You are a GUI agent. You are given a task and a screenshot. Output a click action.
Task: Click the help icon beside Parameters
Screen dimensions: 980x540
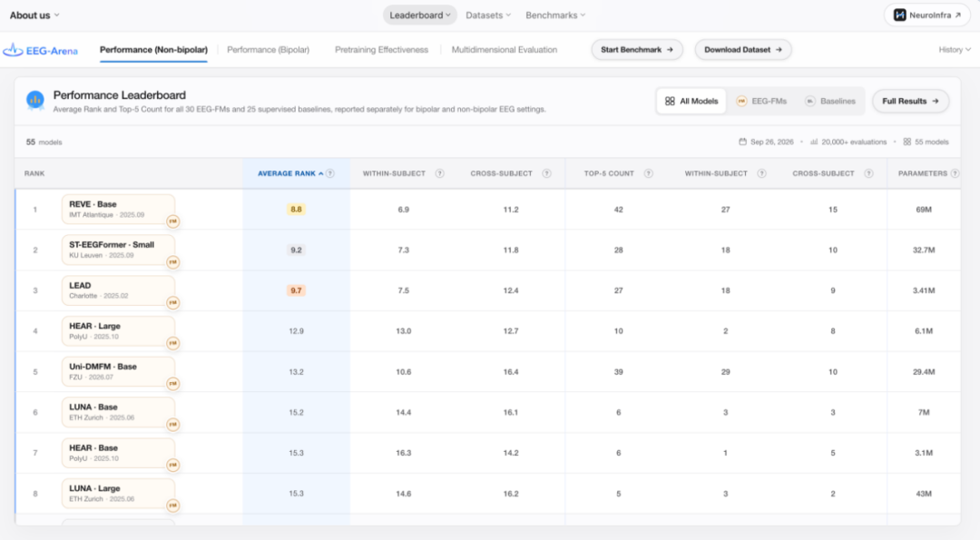point(955,173)
